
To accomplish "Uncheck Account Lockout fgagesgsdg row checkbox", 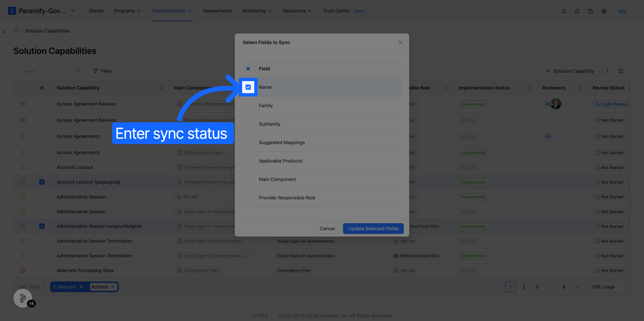I will click(x=42, y=182).
